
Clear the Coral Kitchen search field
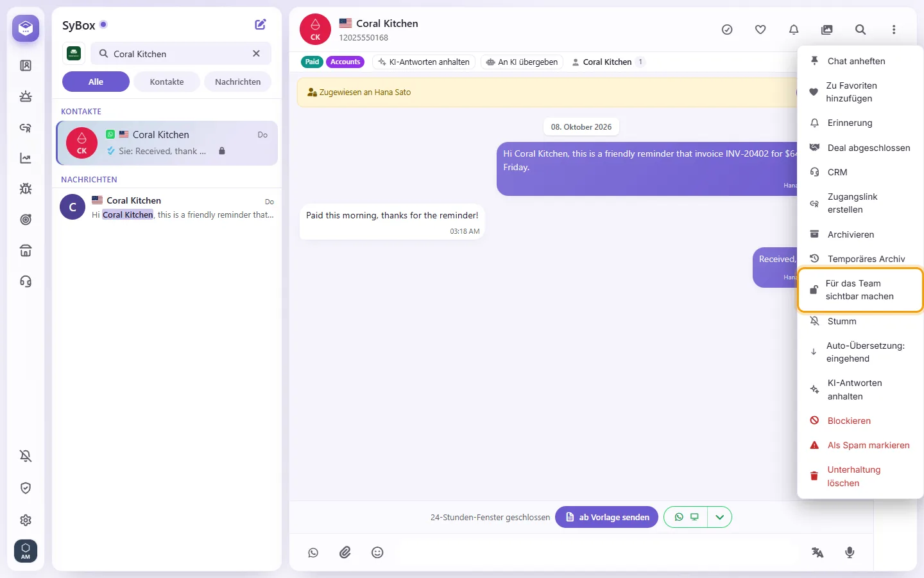pyautogui.click(x=256, y=54)
